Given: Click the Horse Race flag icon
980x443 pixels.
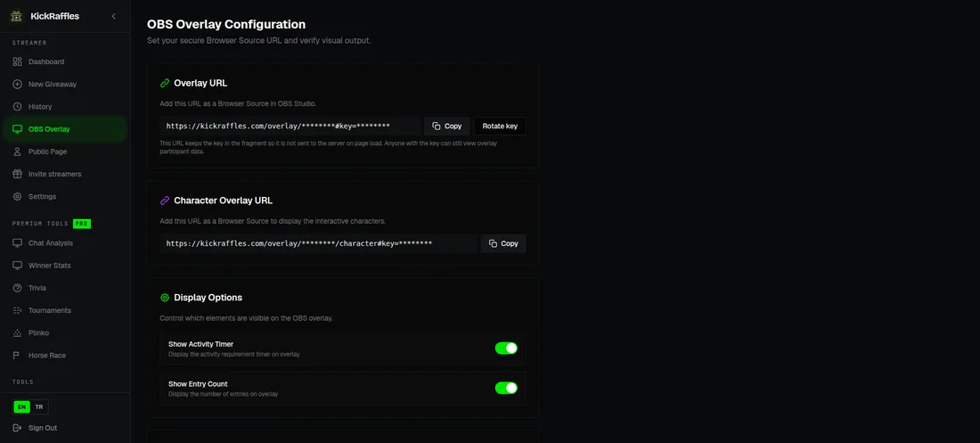Looking at the screenshot, I should pyautogui.click(x=18, y=356).
